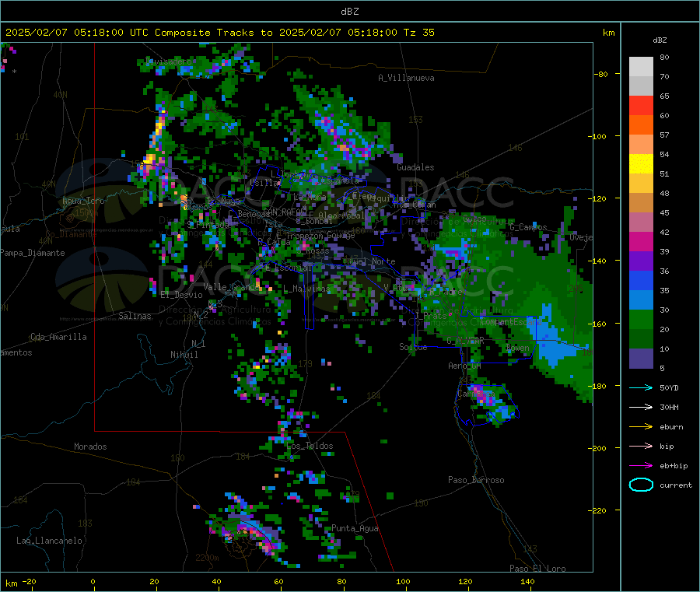Click the cyan 'current' ellipse symbol
Image resolution: width=700 pixels, height=592 pixels.
coord(641,485)
